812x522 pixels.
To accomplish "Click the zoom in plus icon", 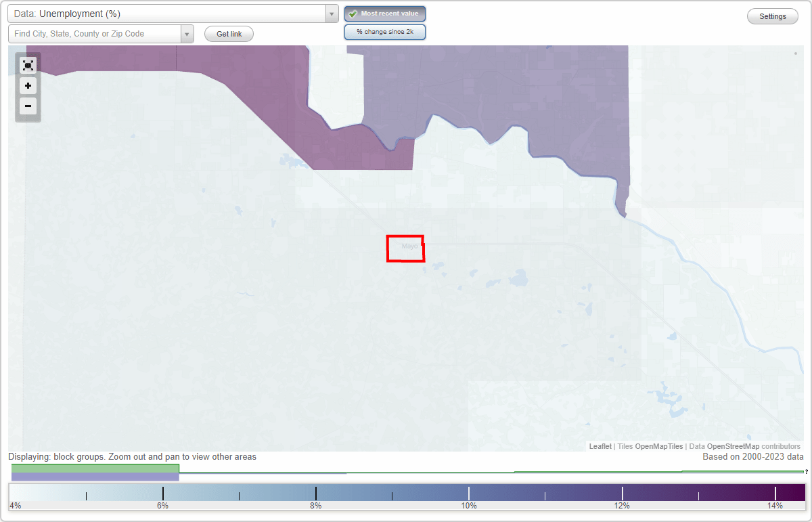I will (x=28, y=86).
